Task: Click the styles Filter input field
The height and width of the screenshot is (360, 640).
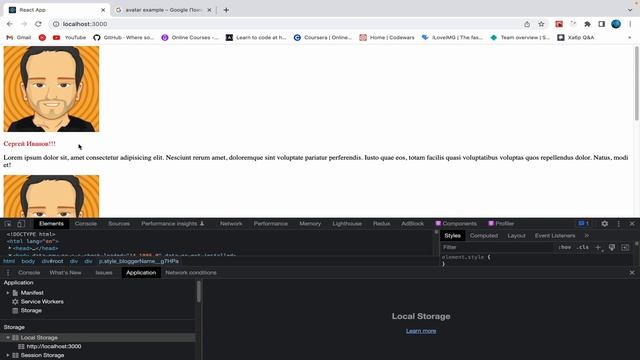Action: click(497, 247)
